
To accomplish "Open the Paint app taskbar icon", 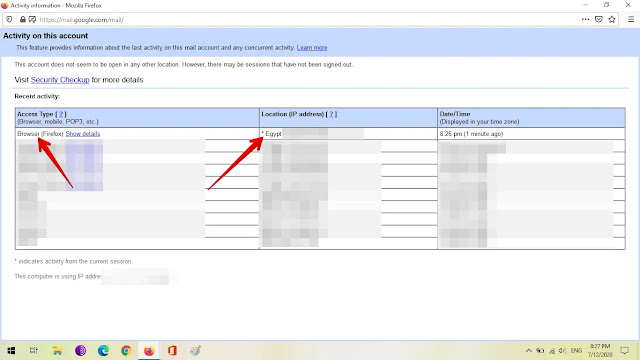I will pos(195,351).
